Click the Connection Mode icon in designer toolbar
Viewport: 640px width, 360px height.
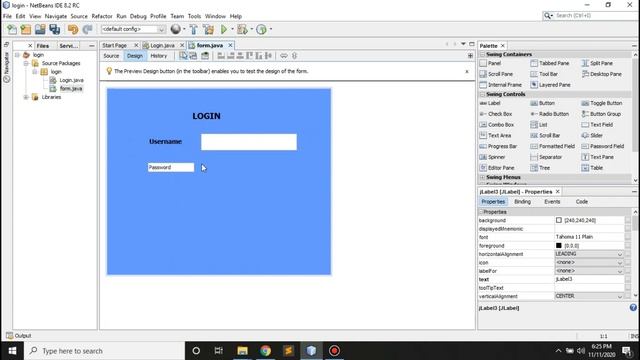point(193,56)
